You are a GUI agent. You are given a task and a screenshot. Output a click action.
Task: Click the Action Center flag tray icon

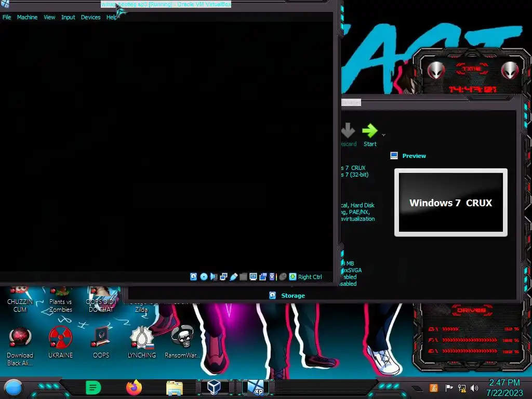[x=449, y=388]
